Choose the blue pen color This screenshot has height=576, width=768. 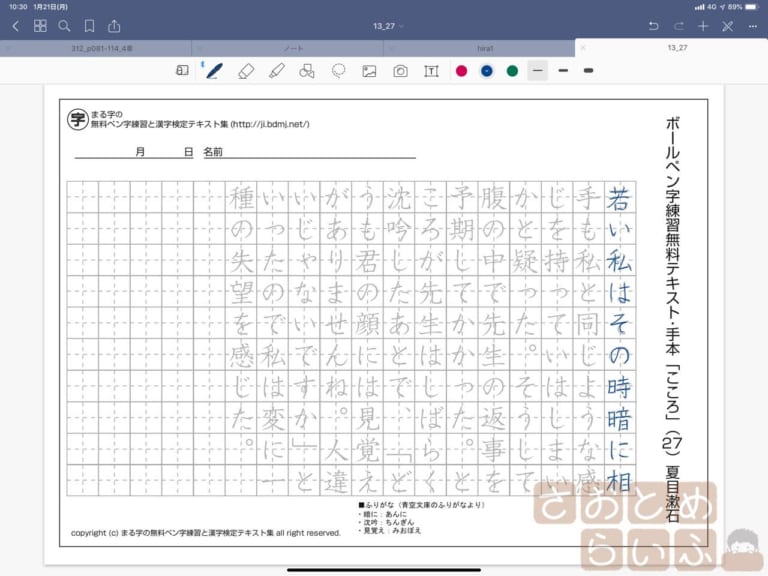pyautogui.click(x=486, y=71)
